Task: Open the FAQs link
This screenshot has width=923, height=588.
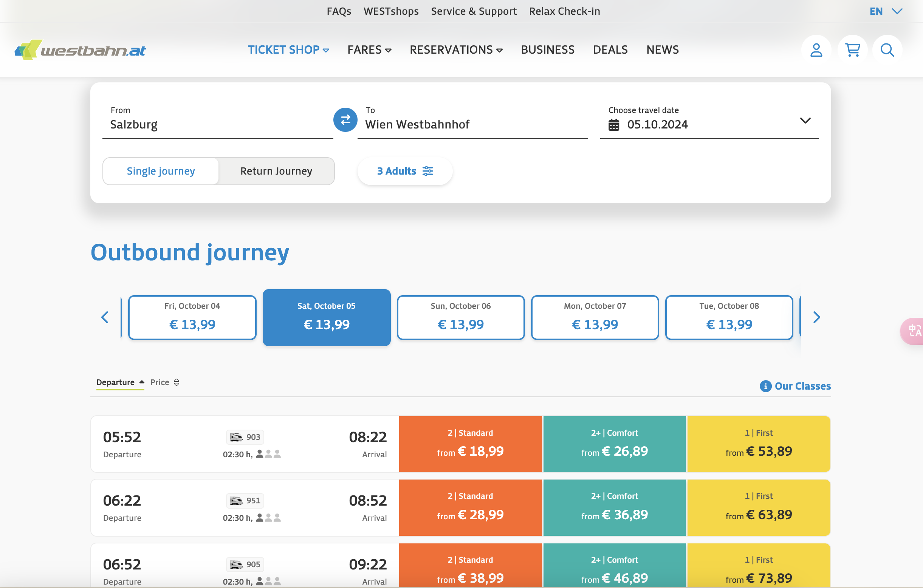Action: coord(339,11)
